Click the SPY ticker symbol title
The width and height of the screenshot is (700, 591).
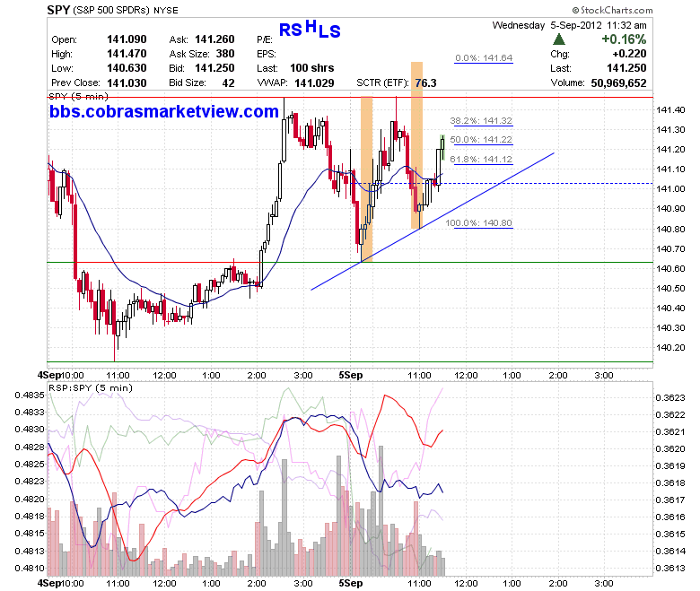[58, 10]
